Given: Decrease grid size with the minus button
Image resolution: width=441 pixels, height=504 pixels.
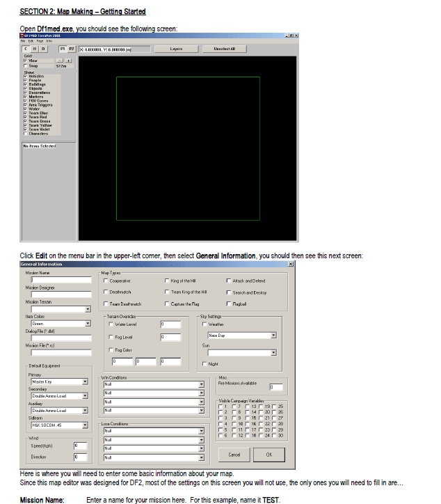Looking at the screenshot, I should tap(60, 61).
